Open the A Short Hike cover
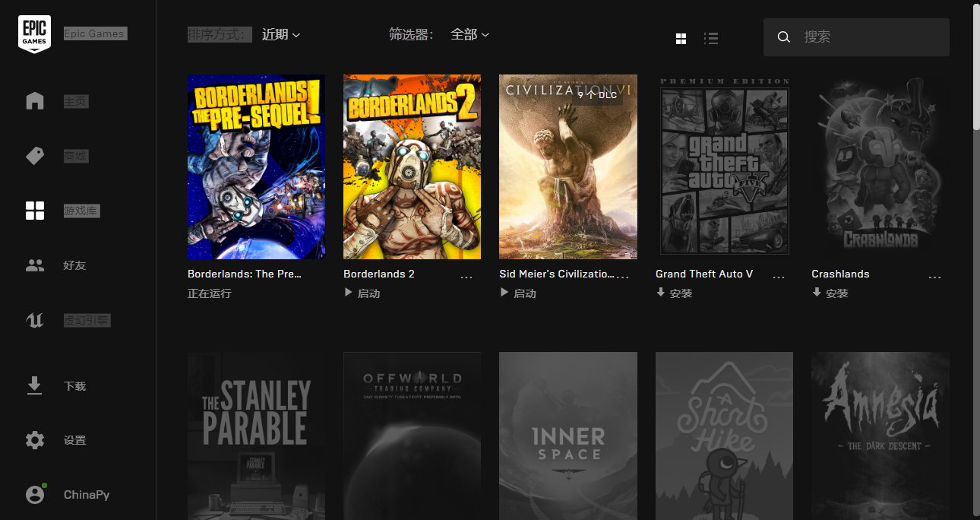 pos(724,436)
